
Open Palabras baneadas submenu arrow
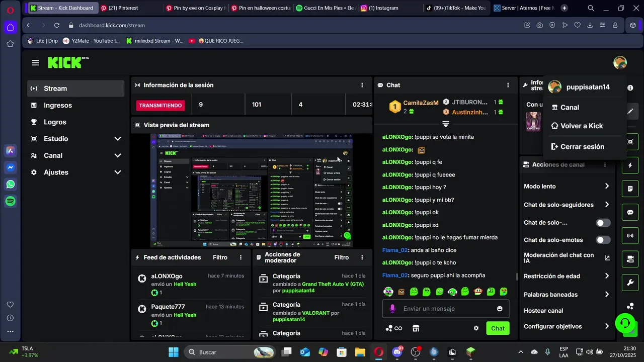(x=607, y=294)
